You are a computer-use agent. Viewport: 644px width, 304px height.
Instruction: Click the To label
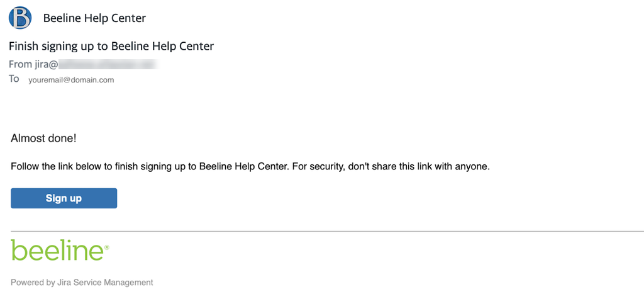coord(14,79)
